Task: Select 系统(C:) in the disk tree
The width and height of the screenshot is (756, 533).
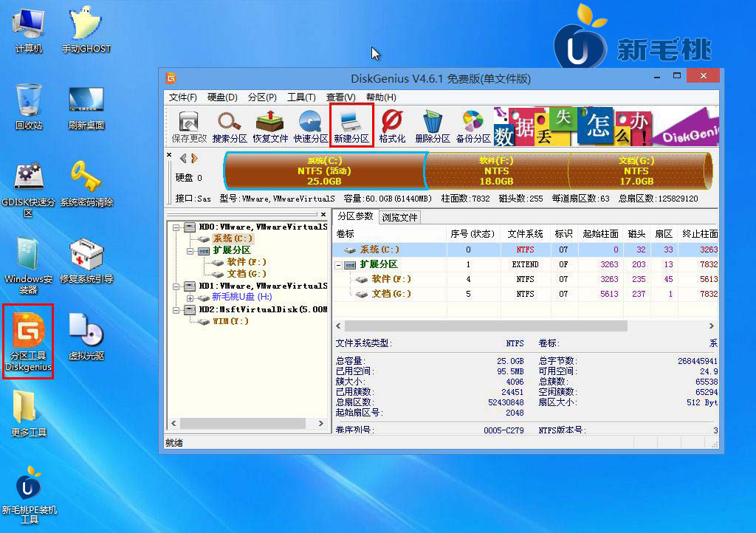Action: (x=233, y=238)
